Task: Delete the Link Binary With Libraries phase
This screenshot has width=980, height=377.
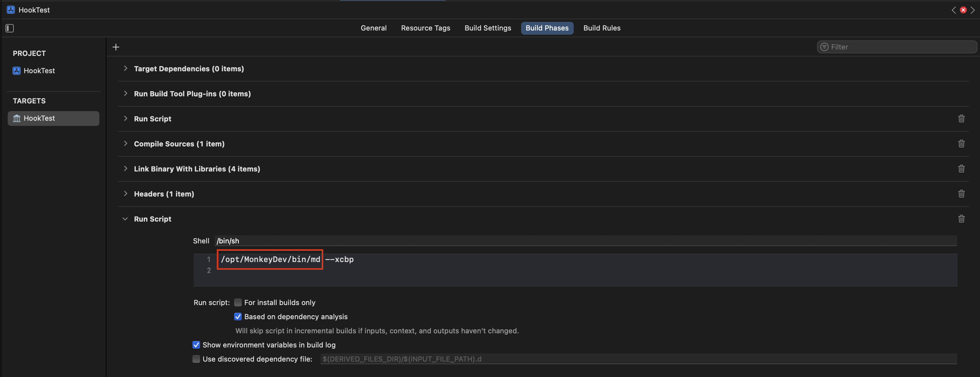Action: pyautogui.click(x=961, y=169)
